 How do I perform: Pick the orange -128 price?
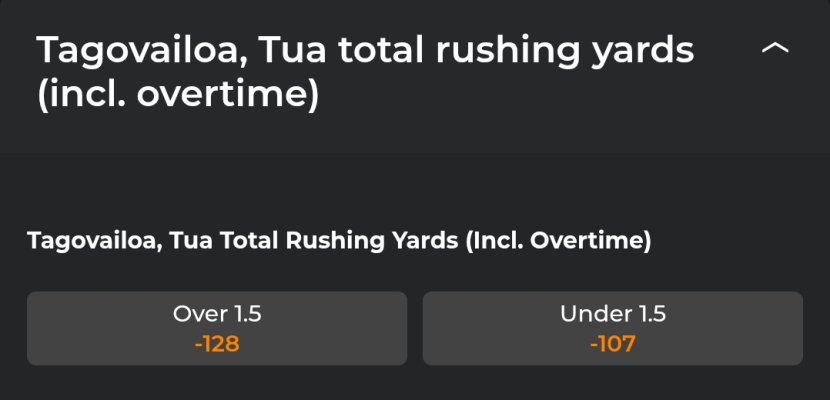[x=217, y=345]
